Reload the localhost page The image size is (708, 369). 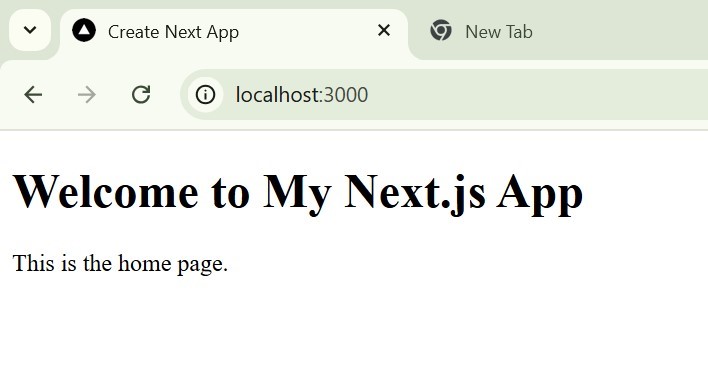141,95
